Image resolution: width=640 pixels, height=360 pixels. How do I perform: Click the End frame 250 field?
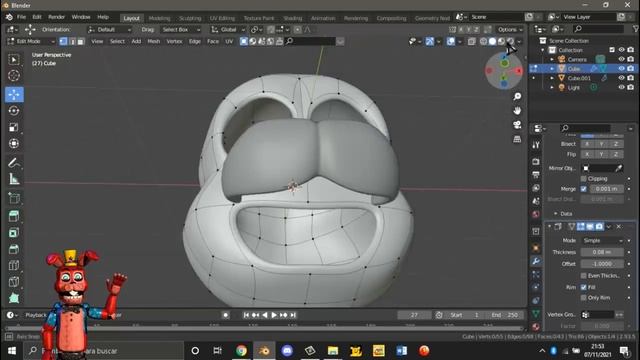(x=505, y=315)
